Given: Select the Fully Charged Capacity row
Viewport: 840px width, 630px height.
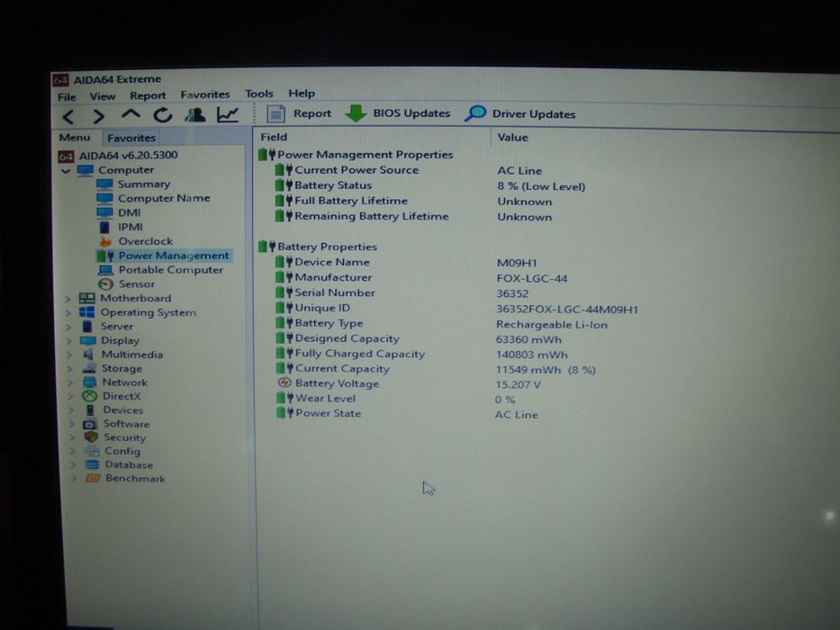Looking at the screenshot, I should tap(421, 354).
